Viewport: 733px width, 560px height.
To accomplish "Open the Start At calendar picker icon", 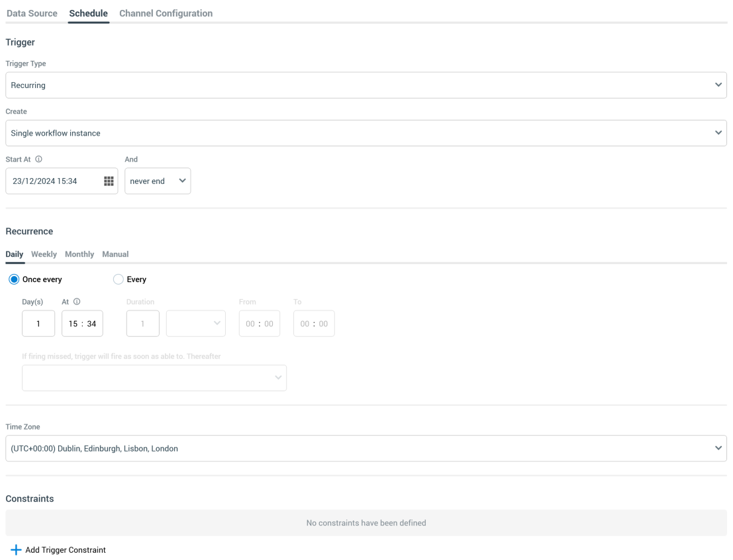I will (109, 181).
